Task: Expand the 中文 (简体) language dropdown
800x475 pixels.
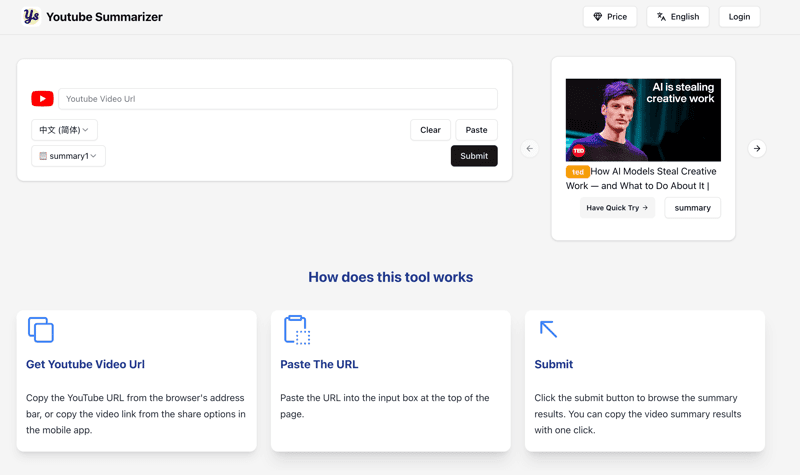Action: [x=64, y=130]
